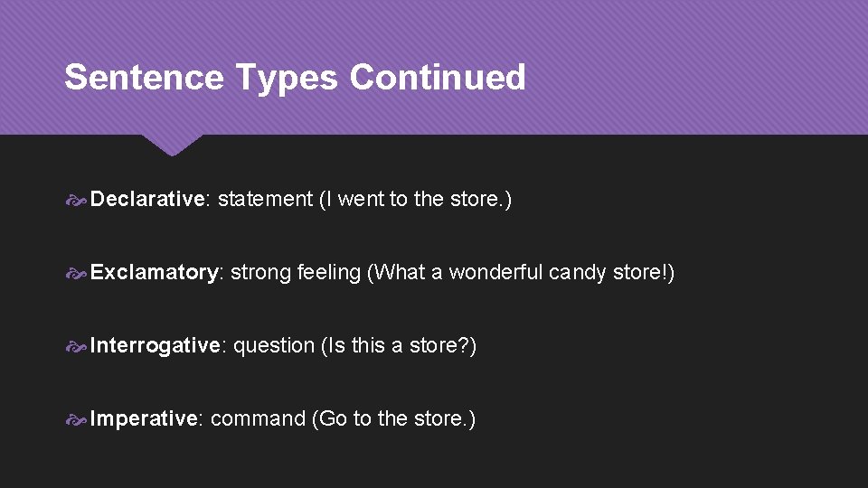Click the phrase "strong feeling"
Screen dimensions: 868x488
pyautogui.click(x=296, y=273)
